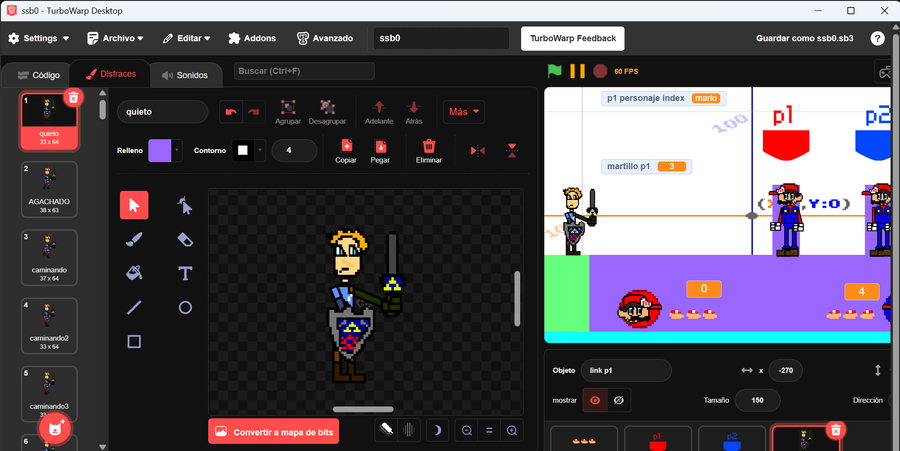Open the Avanzado menu item
900x451 pixels.
pos(324,38)
